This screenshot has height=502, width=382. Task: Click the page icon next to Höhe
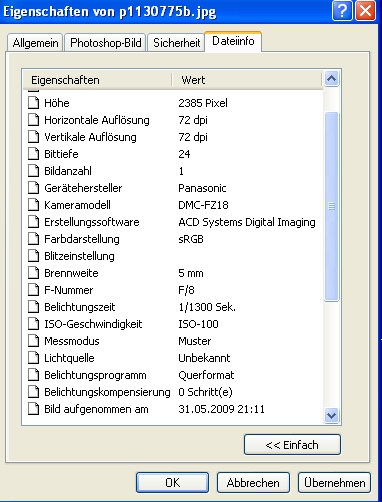click(33, 103)
